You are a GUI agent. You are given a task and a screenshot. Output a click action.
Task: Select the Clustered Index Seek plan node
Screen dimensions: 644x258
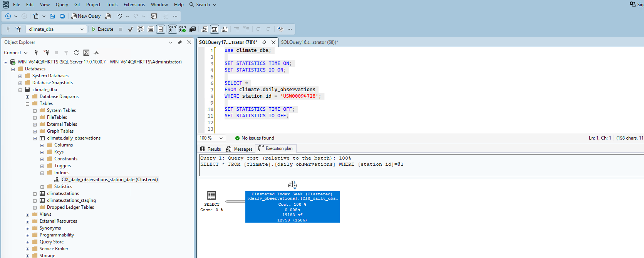[x=292, y=207]
